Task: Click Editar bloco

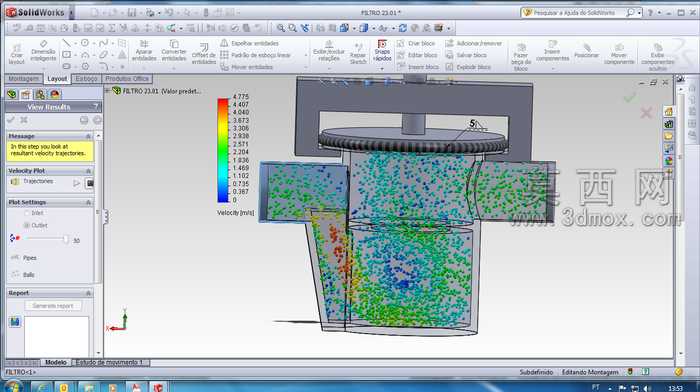Action: pyautogui.click(x=417, y=55)
